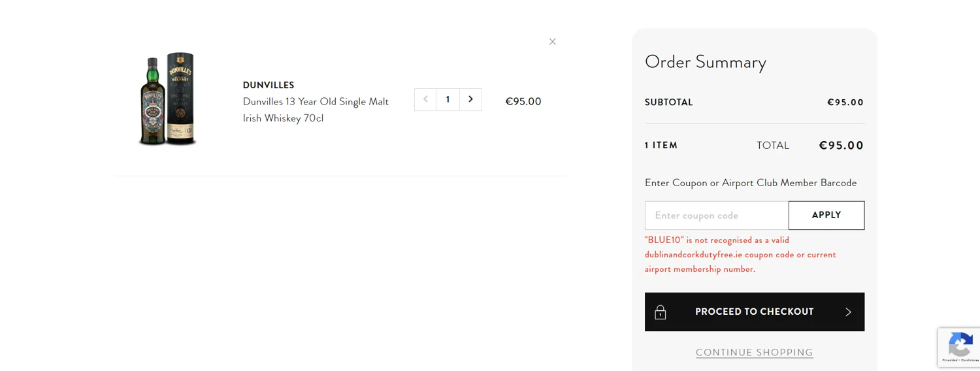Increase the whiskey quantity with right arrow
This screenshot has width=980, height=371.
[x=470, y=100]
